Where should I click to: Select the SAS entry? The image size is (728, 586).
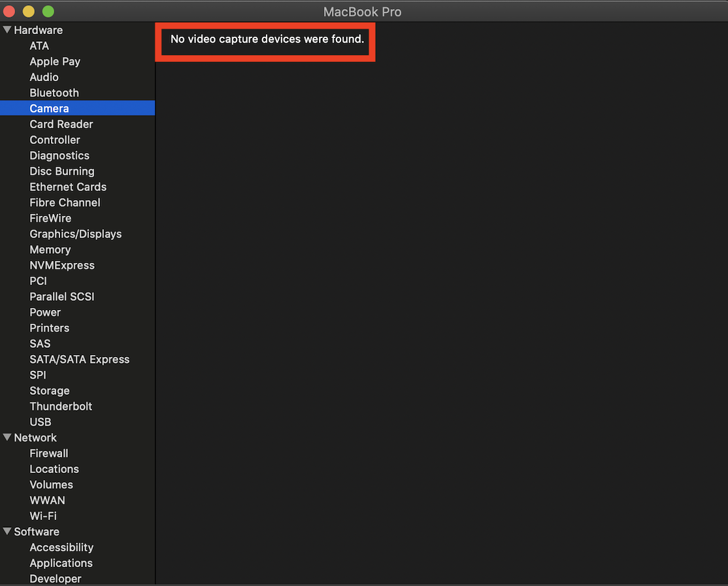click(40, 343)
